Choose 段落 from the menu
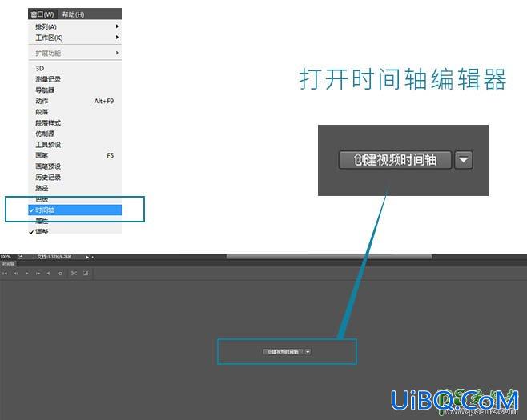 75,112
